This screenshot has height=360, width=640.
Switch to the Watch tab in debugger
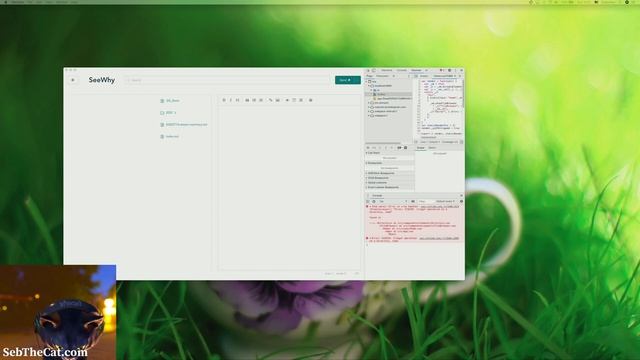[432, 148]
